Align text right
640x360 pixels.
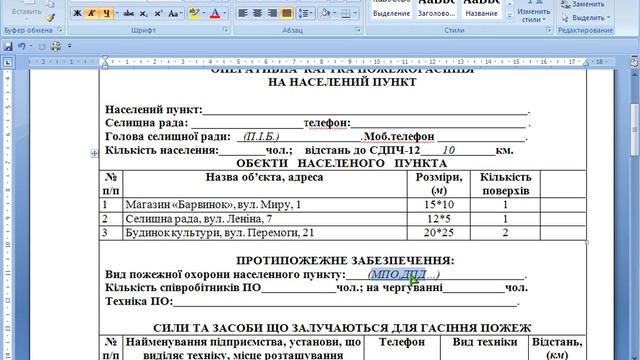pyautogui.click(x=272, y=13)
